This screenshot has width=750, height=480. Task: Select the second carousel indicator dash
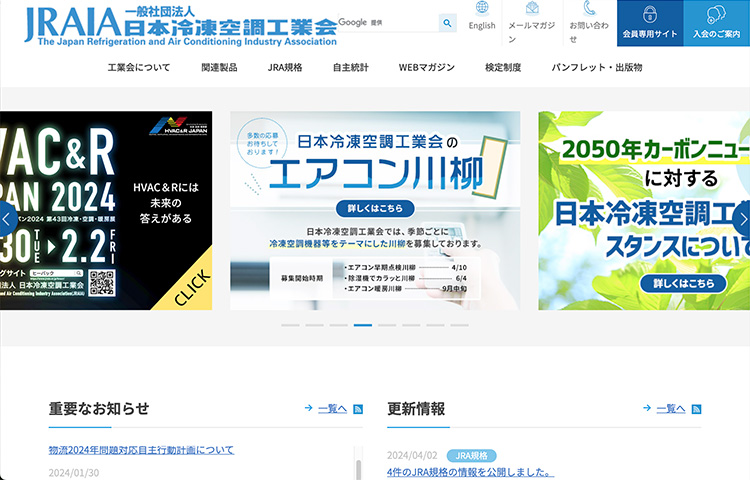tap(314, 325)
